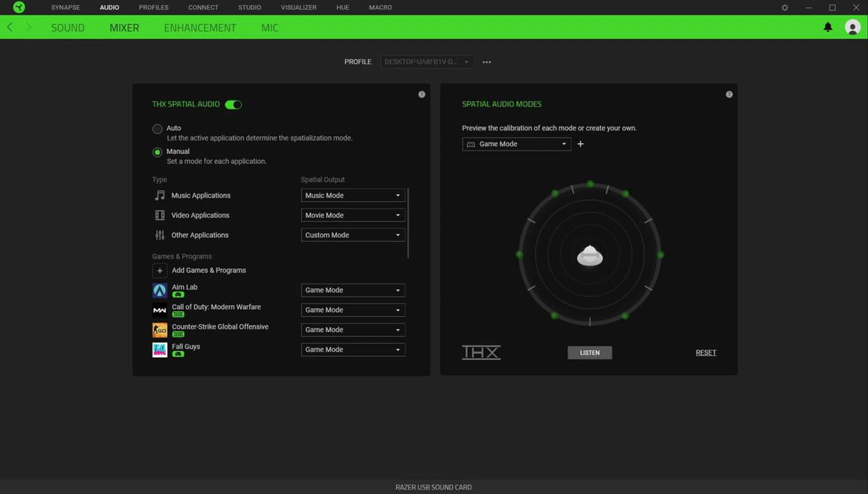This screenshot has height=494, width=868.
Task: Open profile options three-dot menu
Action: (x=486, y=62)
